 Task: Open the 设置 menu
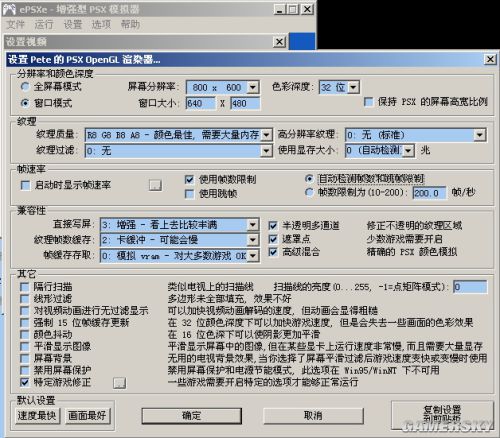(73, 24)
